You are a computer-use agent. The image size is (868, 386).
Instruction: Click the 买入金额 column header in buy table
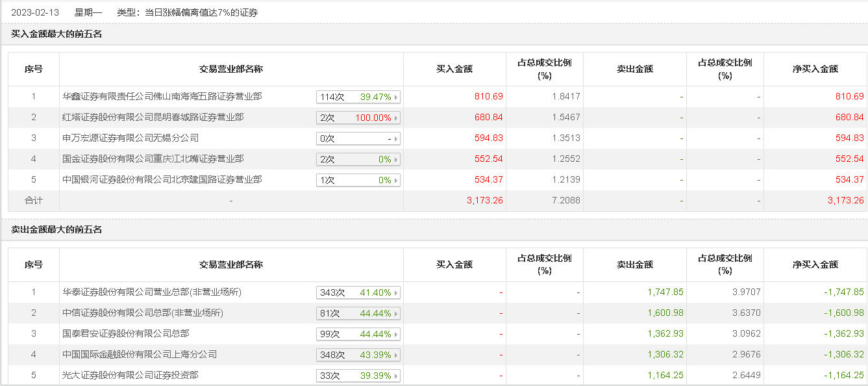click(454, 69)
